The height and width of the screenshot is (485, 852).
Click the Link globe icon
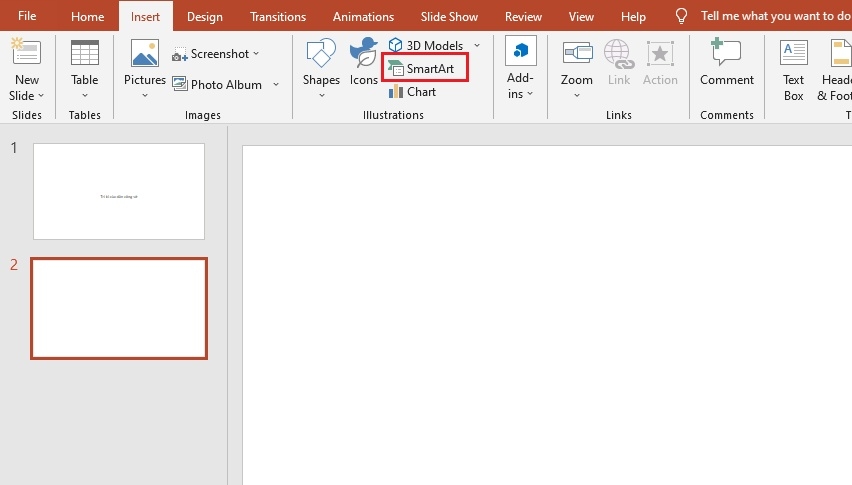point(619,53)
